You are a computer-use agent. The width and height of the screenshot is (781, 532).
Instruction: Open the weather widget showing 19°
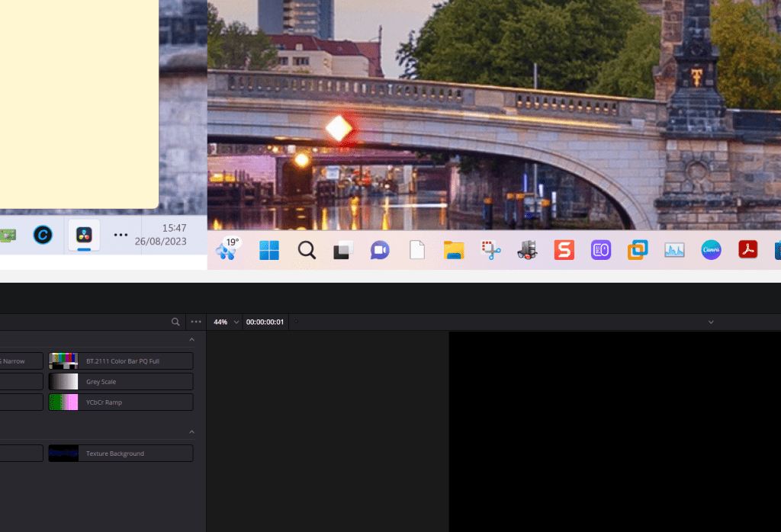pos(227,248)
